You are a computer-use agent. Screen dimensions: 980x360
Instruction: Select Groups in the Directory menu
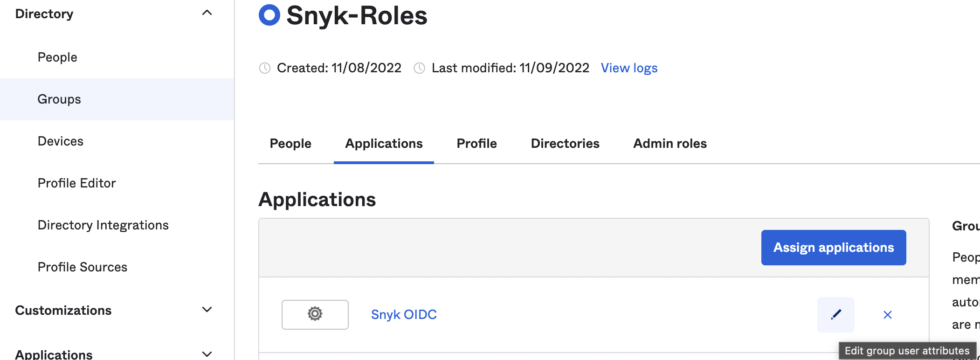(x=59, y=99)
